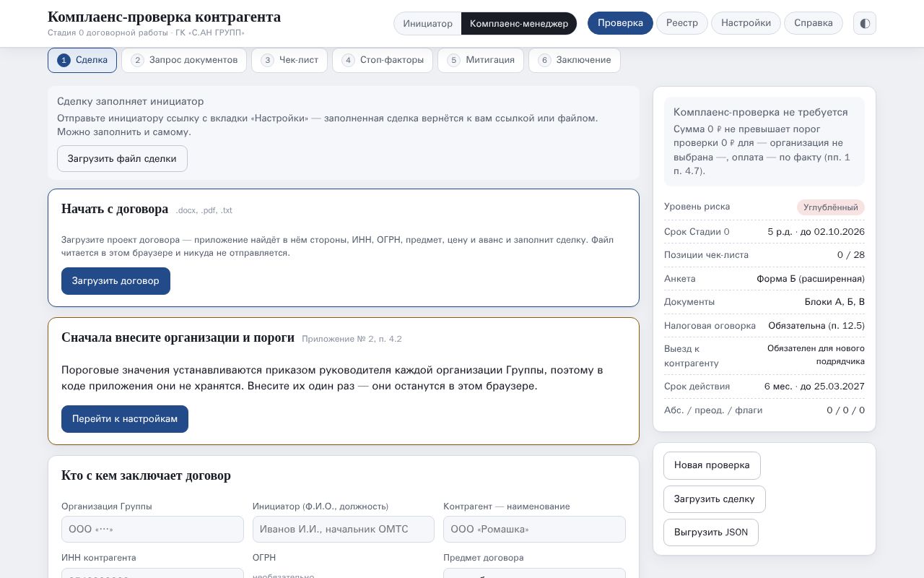The height and width of the screenshot is (578, 924).
Task: Click the Комплаенс-проверка контрагента page title
Action: (165, 17)
